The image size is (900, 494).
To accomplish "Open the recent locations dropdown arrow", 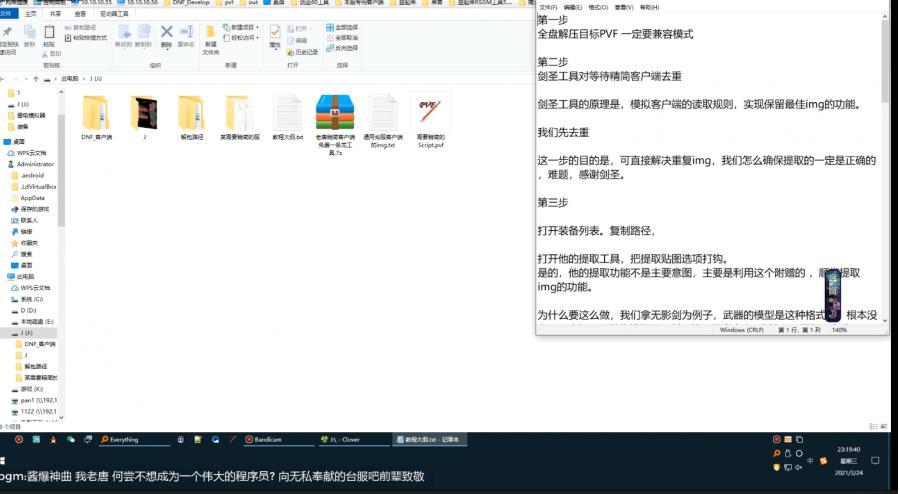I will pyautogui.click(x=26, y=79).
